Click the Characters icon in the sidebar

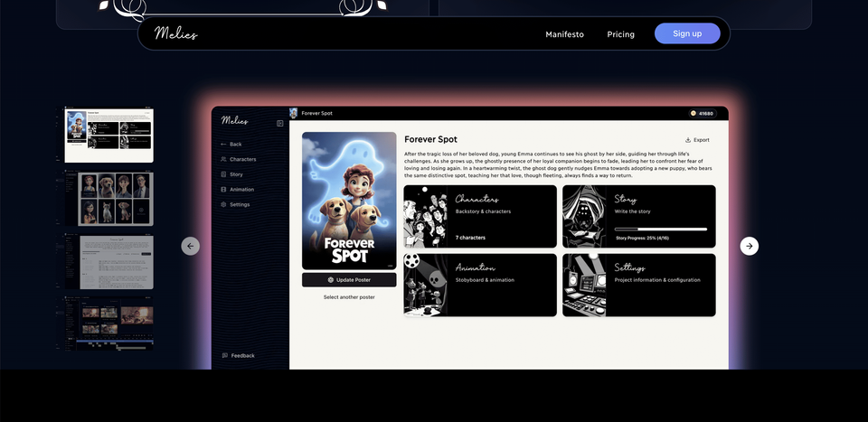pyautogui.click(x=223, y=159)
